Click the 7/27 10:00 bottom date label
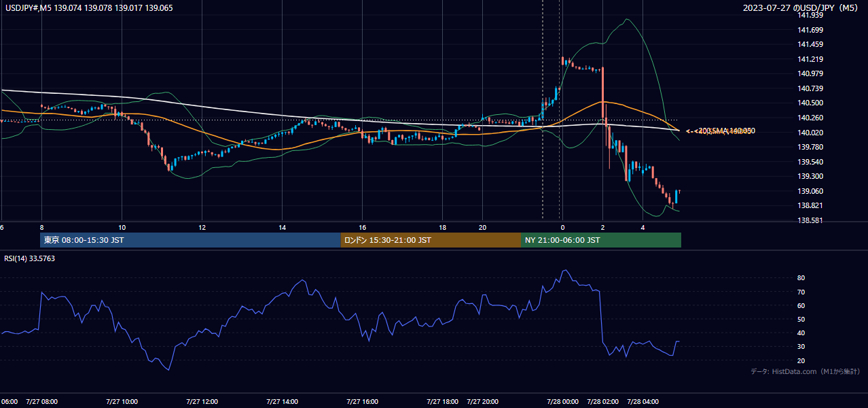The height and width of the screenshot is (408, 868). click(x=122, y=401)
